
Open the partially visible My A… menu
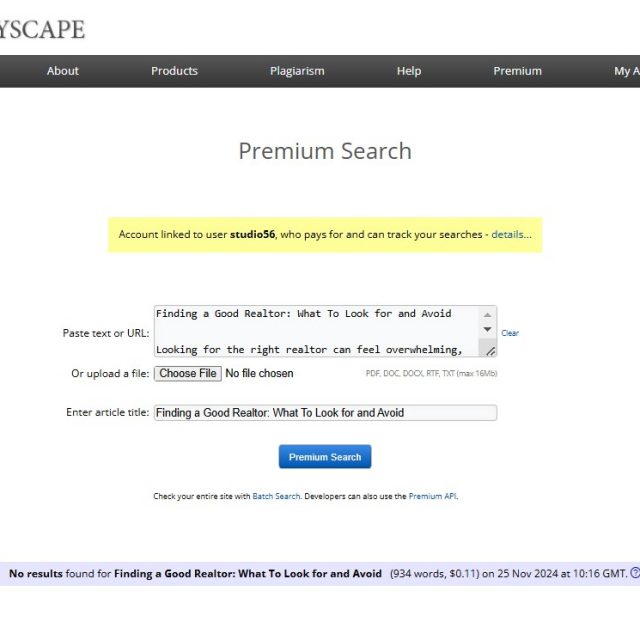627,71
